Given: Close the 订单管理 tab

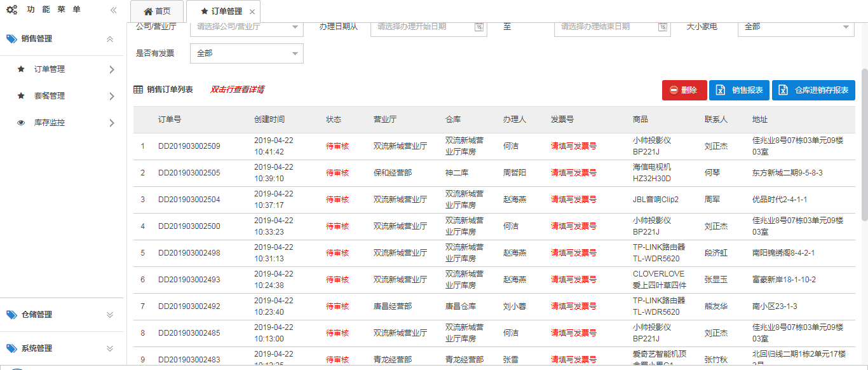Looking at the screenshot, I should tap(252, 12).
